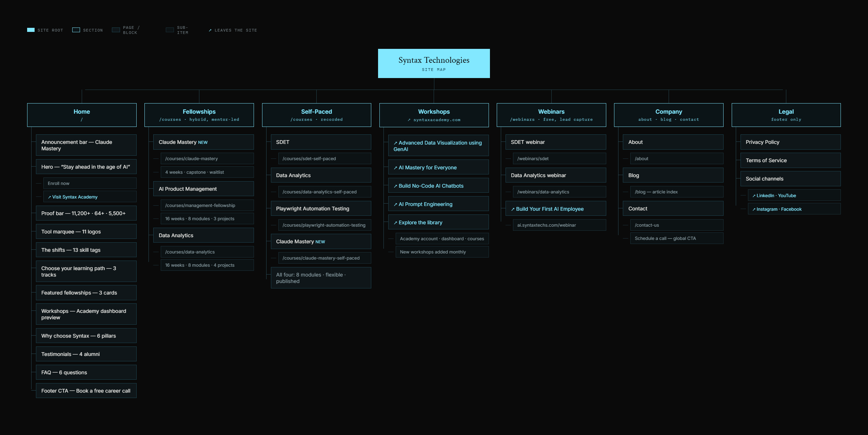
Task: Select Why choose Syntax — 6 pillars block
Action: tap(86, 336)
